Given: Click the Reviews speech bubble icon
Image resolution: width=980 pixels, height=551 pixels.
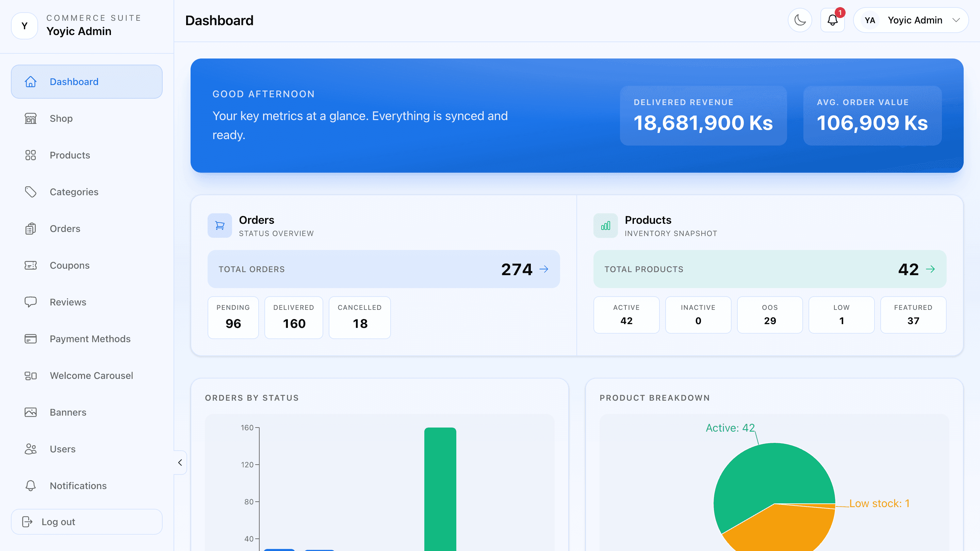Looking at the screenshot, I should (30, 302).
